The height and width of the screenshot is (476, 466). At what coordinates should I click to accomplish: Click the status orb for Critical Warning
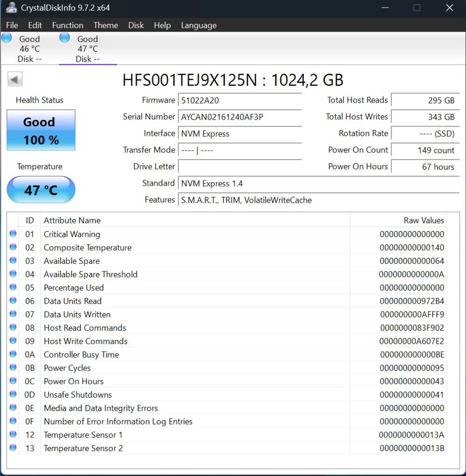pos(13,234)
